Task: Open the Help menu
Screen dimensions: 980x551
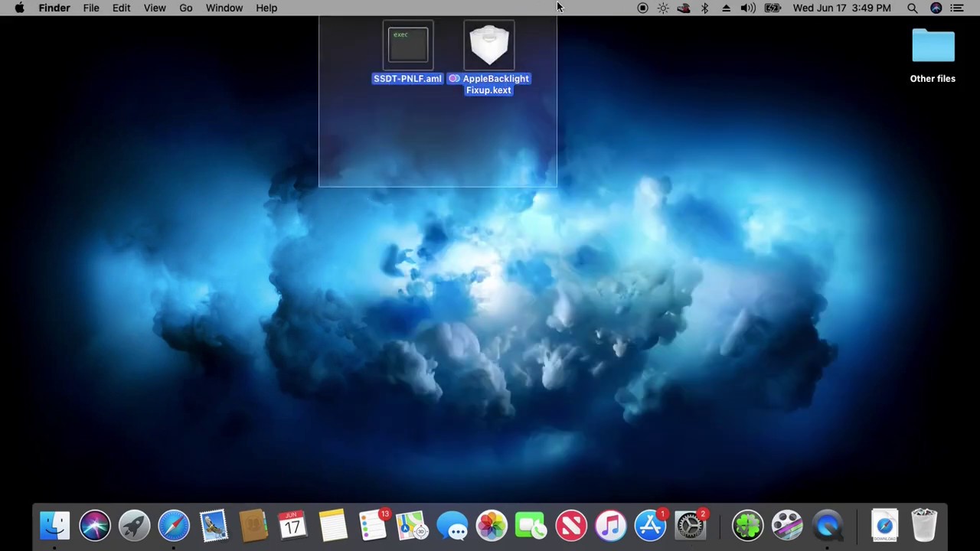Action: [266, 8]
